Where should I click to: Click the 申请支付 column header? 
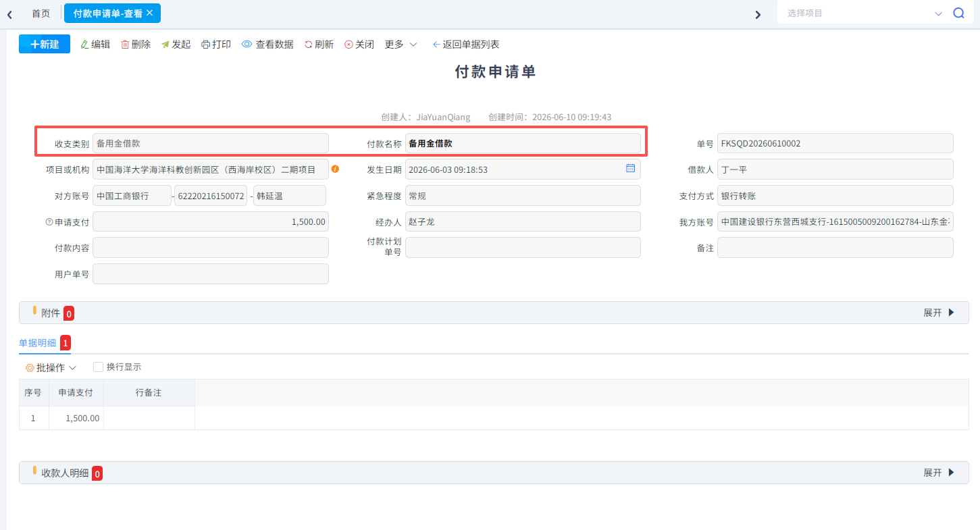pos(76,392)
